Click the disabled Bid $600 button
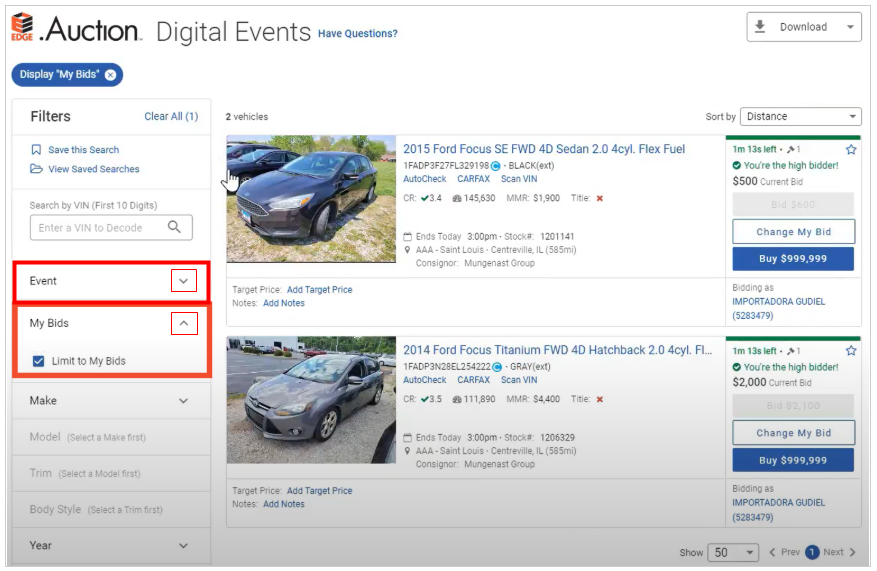Image resolution: width=877 pixels, height=571 pixels. (793, 205)
